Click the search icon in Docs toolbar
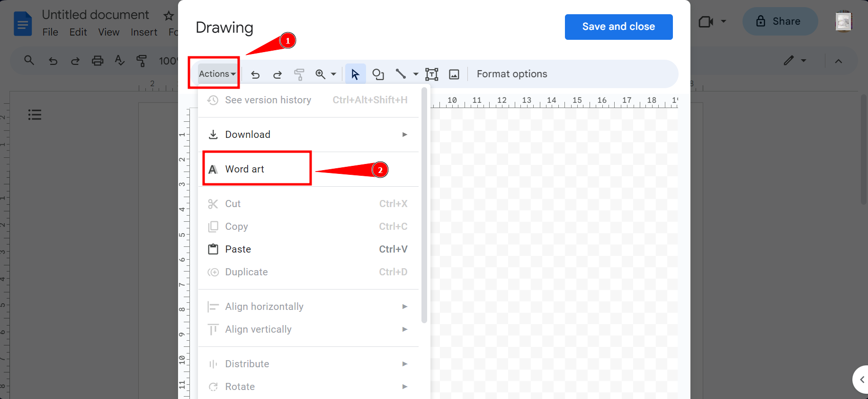The width and height of the screenshot is (868, 399). (x=29, y=60)
